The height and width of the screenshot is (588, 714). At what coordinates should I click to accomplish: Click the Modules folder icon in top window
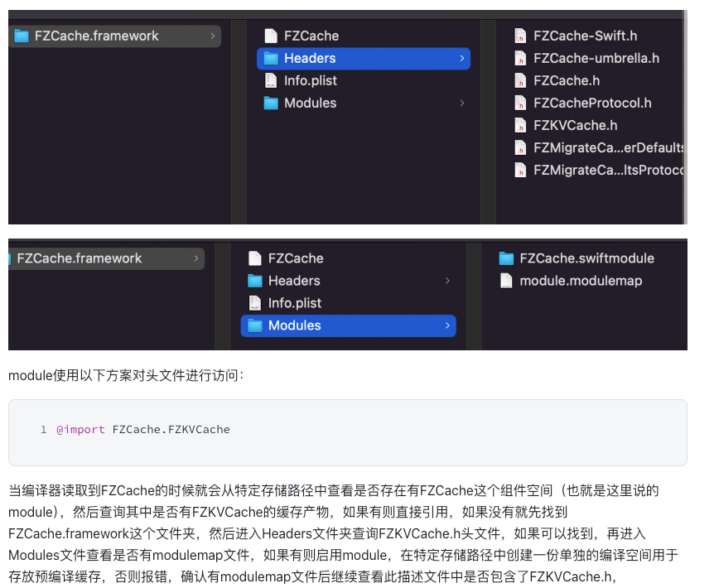tap(270, 103)
